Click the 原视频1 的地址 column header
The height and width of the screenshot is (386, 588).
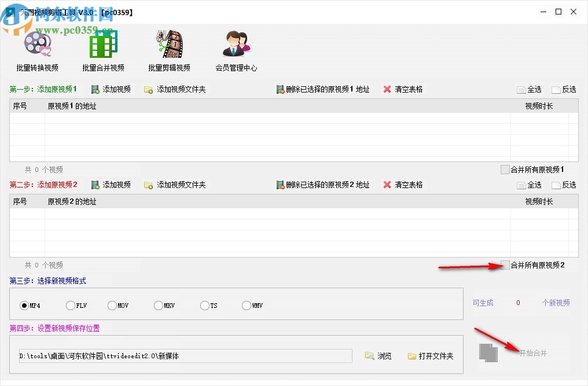coord(277,106)
